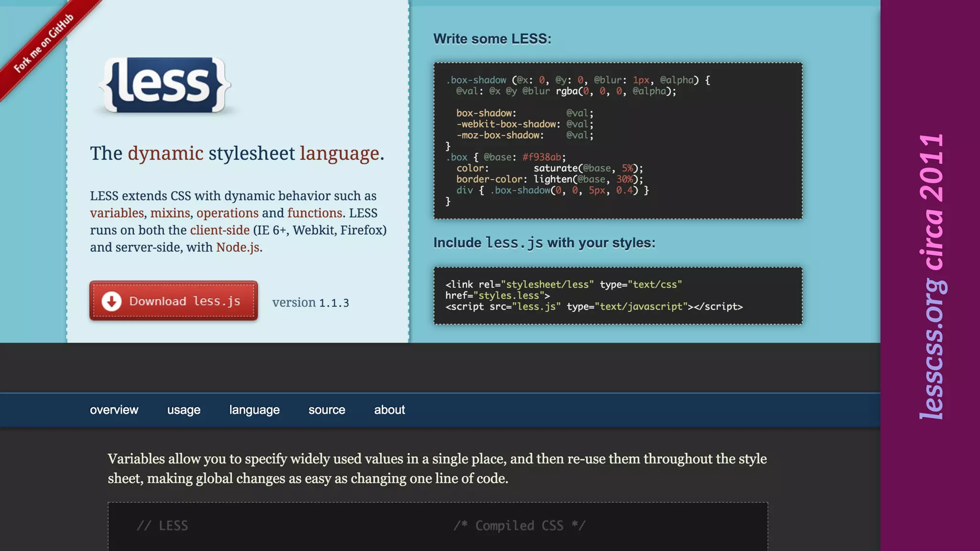Open the variables link

117,213
